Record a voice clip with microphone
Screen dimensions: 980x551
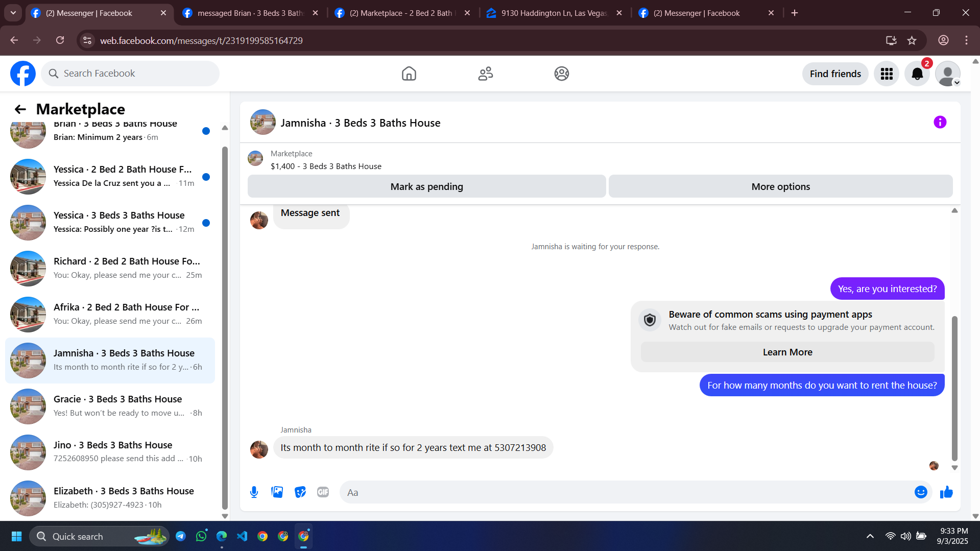(254, 492)
